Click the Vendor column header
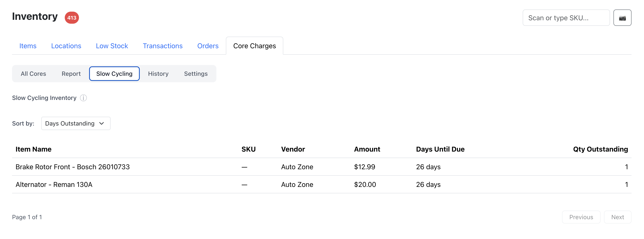Screen dimensions: 644x239 pos(293,149)
